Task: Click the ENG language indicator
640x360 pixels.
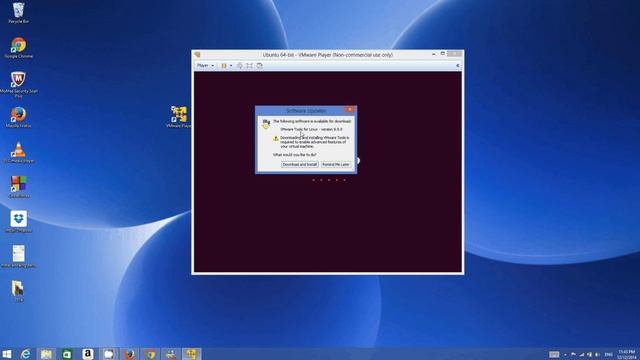Action: 609,354
